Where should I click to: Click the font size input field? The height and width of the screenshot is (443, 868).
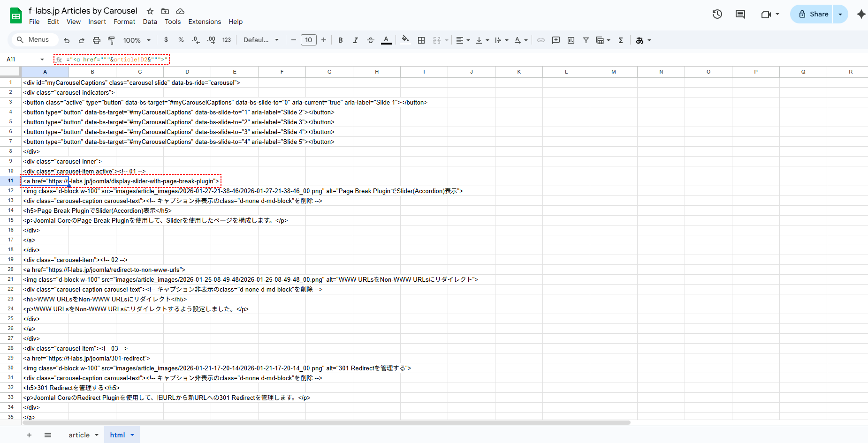308,40
